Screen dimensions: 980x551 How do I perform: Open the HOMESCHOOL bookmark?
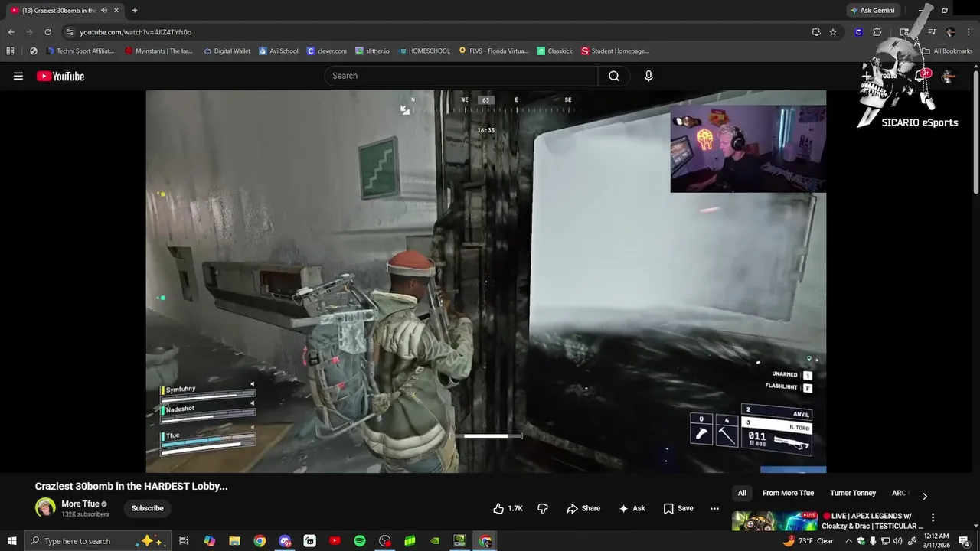424,51
